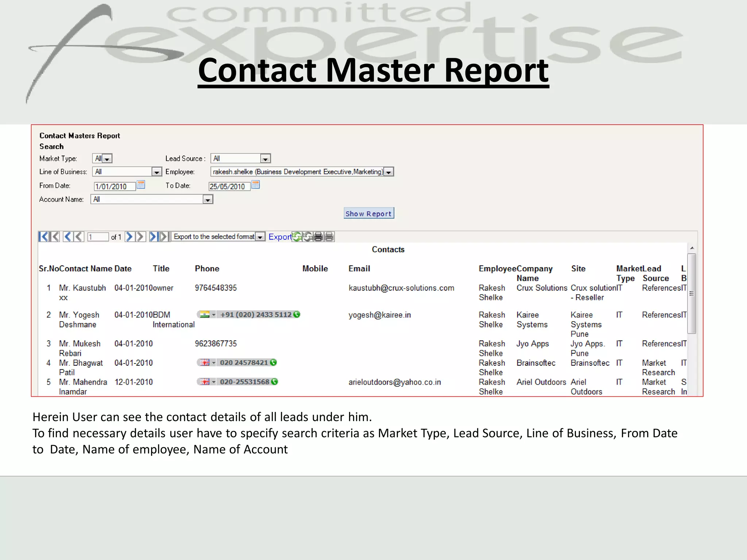The image size is (747, 560).
Task: Click phone link +91 (020) 2433 5112
Action: [256, 314]
